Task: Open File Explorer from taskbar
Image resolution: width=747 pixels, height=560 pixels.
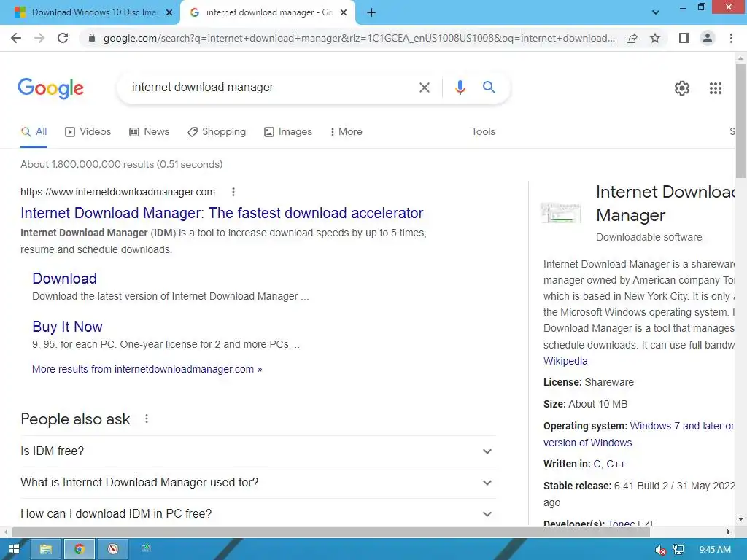Action: (46, 549)
